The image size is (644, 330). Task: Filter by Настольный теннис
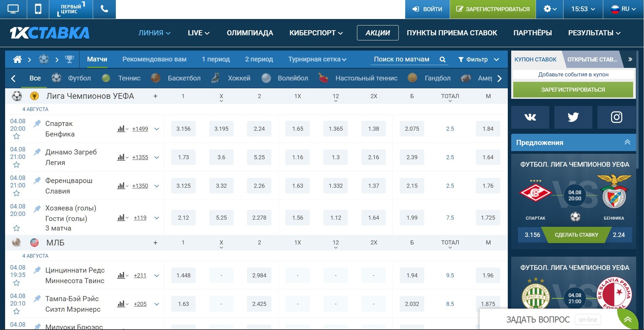pos(358,78)
